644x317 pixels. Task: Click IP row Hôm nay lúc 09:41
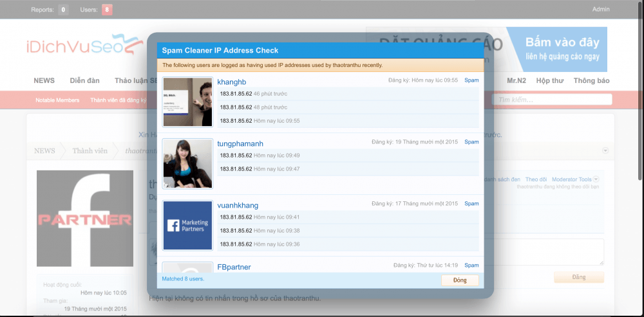click(x=348, y=217)
